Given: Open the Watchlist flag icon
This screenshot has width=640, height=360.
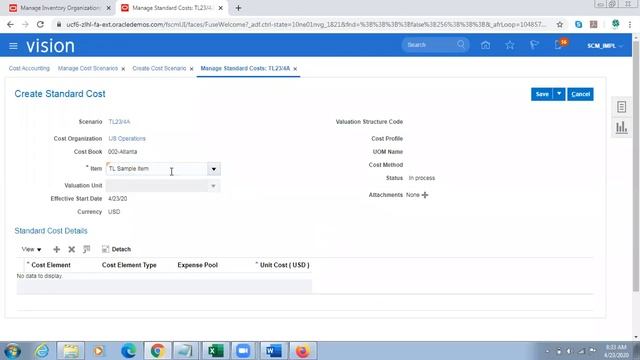Looking at the screenshot, I should tap(534, 45).
